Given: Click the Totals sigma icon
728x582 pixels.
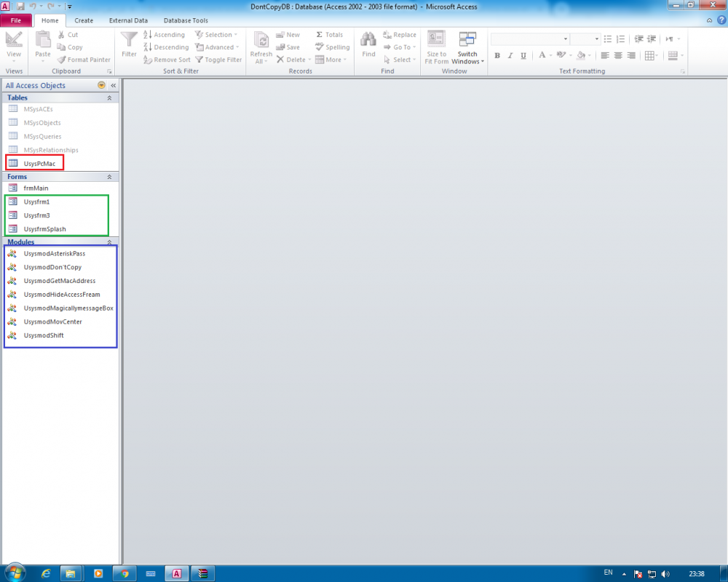Looking at the screenshot, I should [320, 35].
